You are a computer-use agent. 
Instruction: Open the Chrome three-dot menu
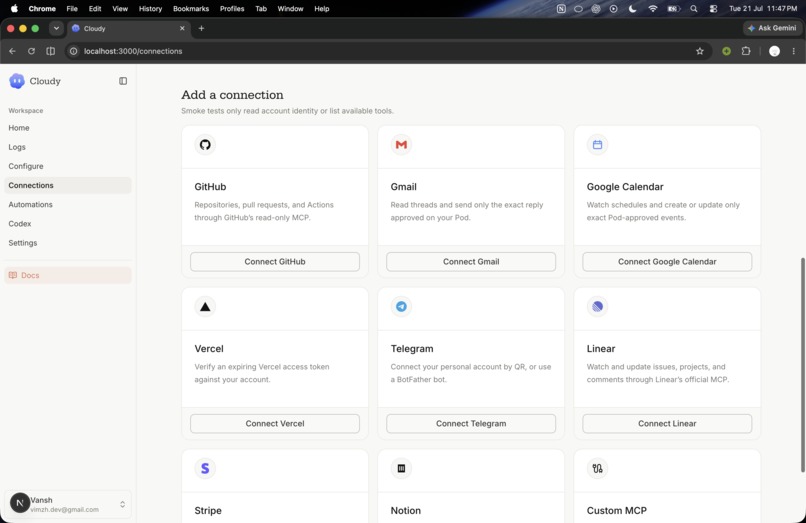[x=794, y=51]
